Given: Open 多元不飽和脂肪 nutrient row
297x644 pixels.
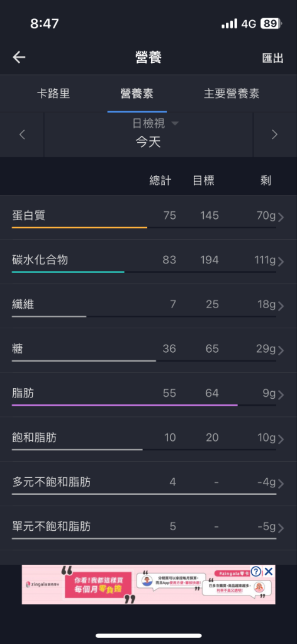Looking at the screenshot, I should [148, 484].
